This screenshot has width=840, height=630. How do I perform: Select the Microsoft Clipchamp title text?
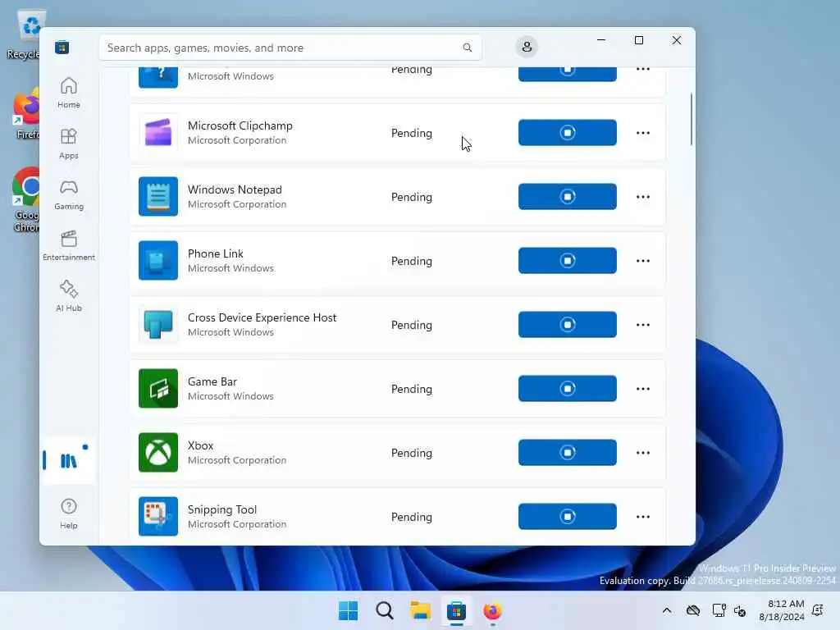(240, 126)
